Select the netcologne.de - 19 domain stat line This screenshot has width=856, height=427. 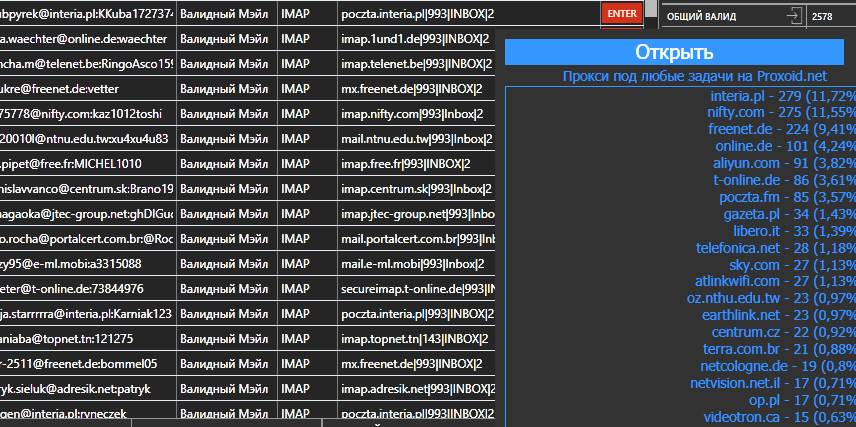point(778,366)
